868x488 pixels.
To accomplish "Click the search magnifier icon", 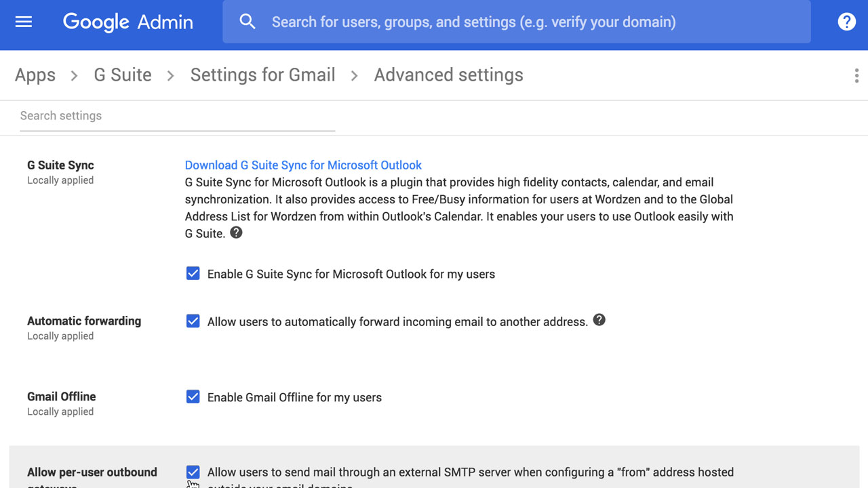I will (x=247, y=21).
